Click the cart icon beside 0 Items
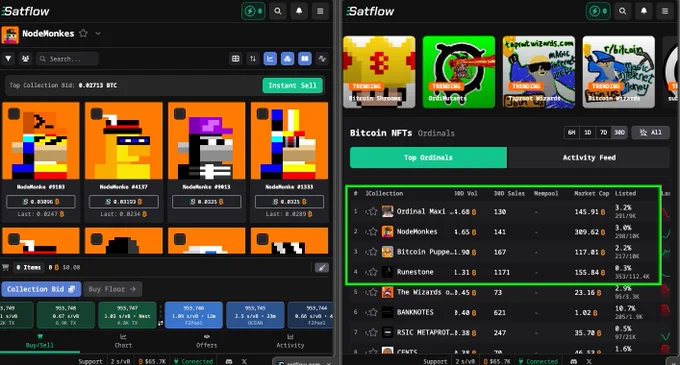The height and width of the screenshot is (365, 680). point(6,267)
